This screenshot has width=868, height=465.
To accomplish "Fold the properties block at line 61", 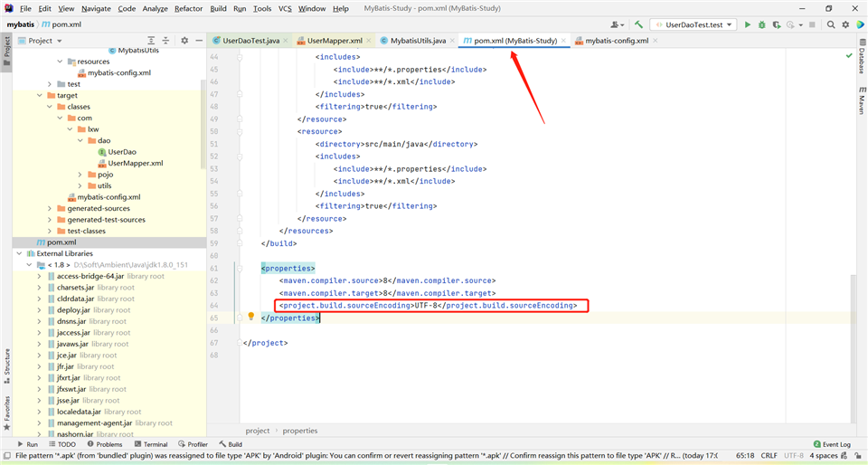I will click(x=240, y=269).
